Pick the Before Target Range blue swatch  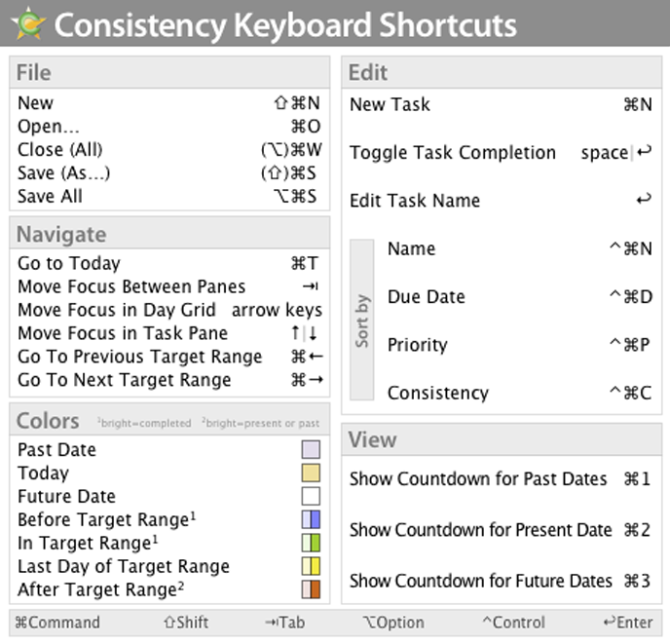[311, 519]
